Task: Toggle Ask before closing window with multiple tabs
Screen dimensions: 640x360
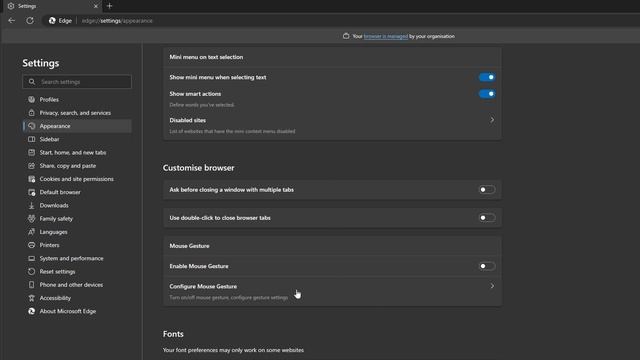Action: [487, 190]
